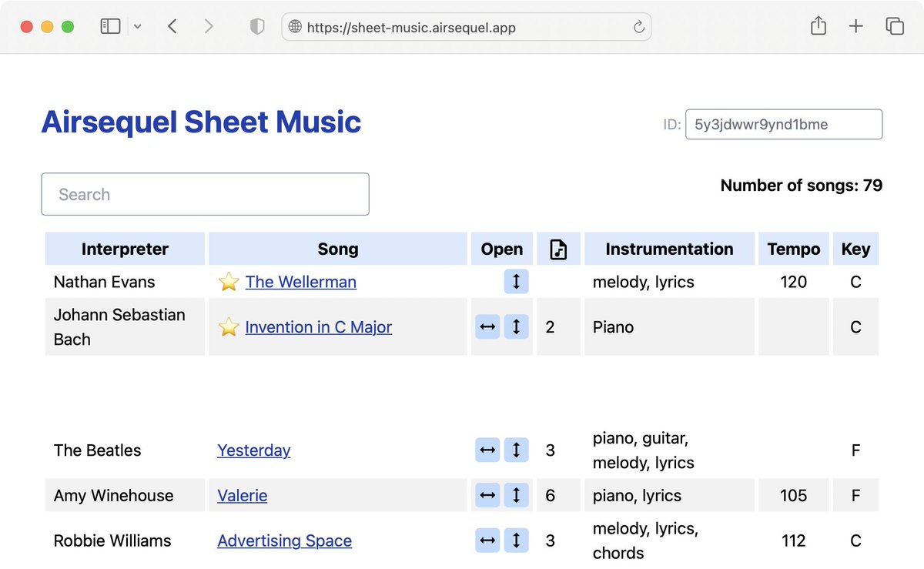Click the page count 2 for Invention

coord(550,326)
